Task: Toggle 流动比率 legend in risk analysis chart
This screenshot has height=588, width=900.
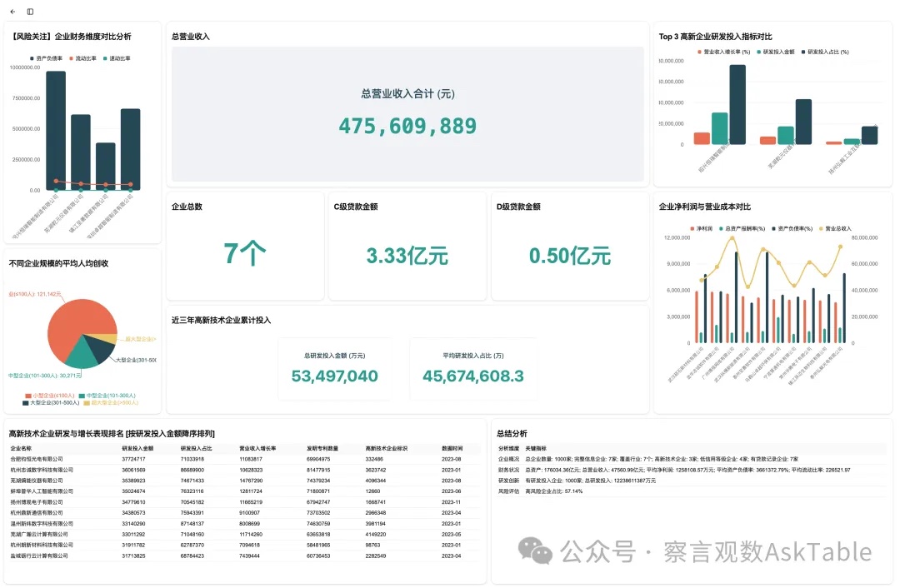Action: 83,59
